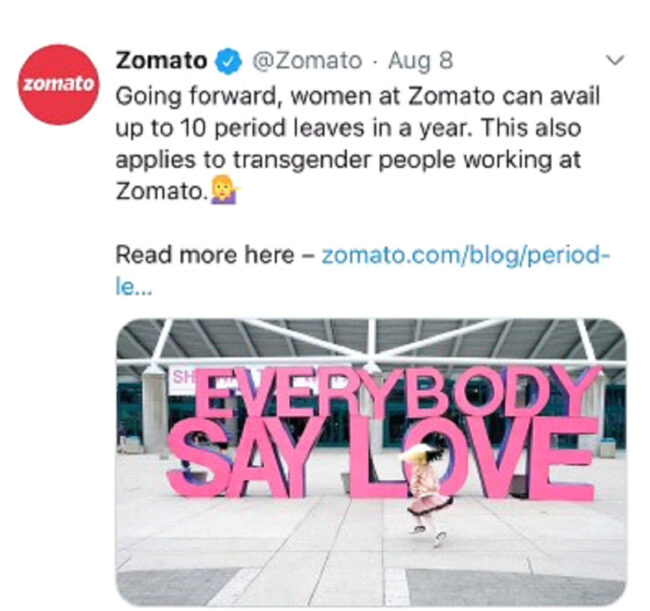This screenshot has width=650, height=611.
Task: Click the SH banner sign in photo
Action: pos(182,380)
